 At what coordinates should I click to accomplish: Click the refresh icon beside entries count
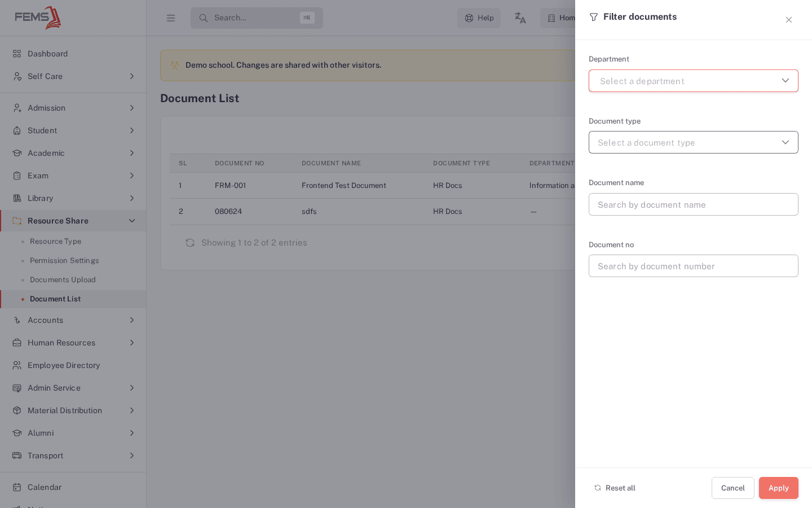(190, 243)
